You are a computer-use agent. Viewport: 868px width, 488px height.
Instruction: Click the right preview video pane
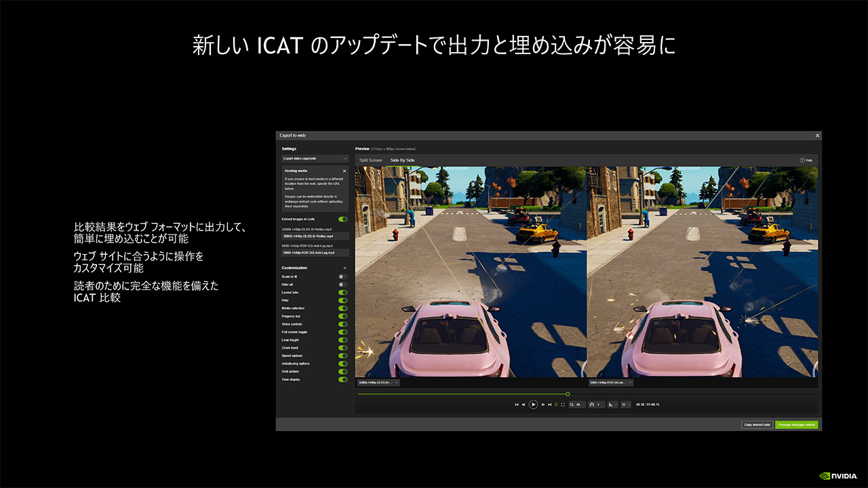pos(703,272)
